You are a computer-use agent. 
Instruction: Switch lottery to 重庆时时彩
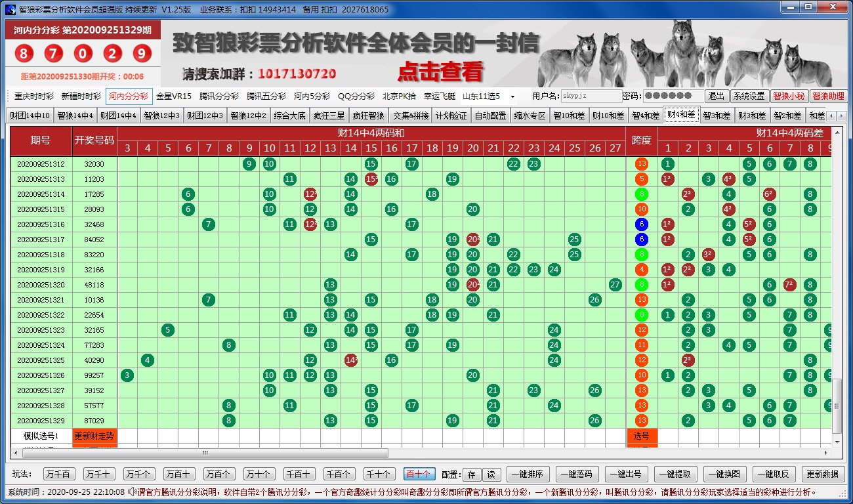point(33,96)
